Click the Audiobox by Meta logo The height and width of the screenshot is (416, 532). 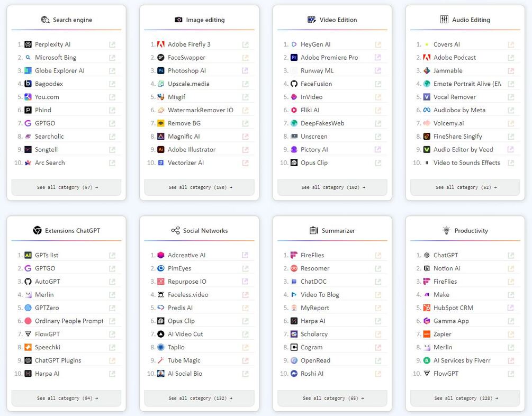click(x=427, y=110)
